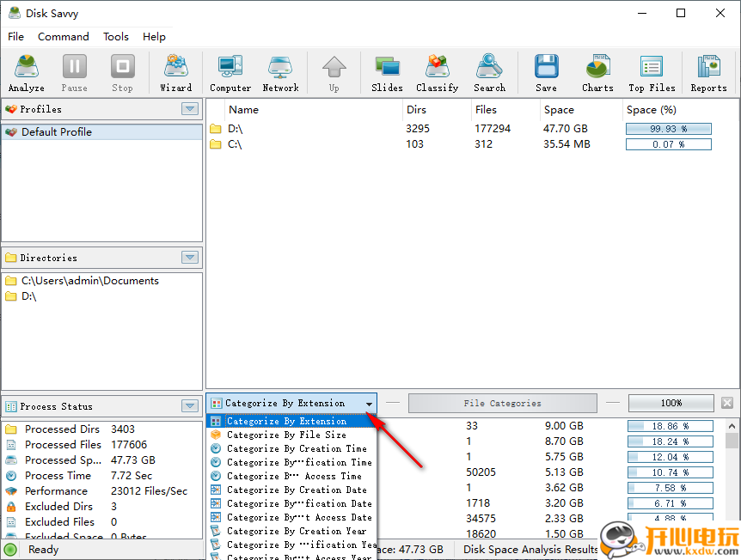741x560 pixels.
Task: Open the Process Status panel dropdown
Action: (190, 406)
